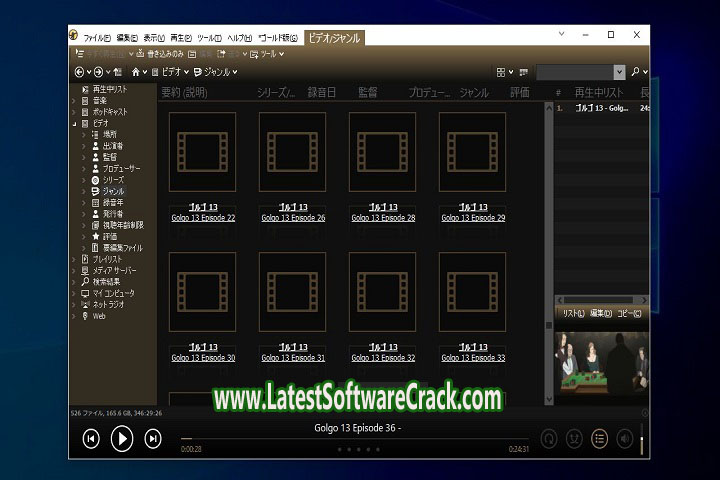Collapse the ビデオ tree node
Screen dimensions: 720x480
coord(74,124)
